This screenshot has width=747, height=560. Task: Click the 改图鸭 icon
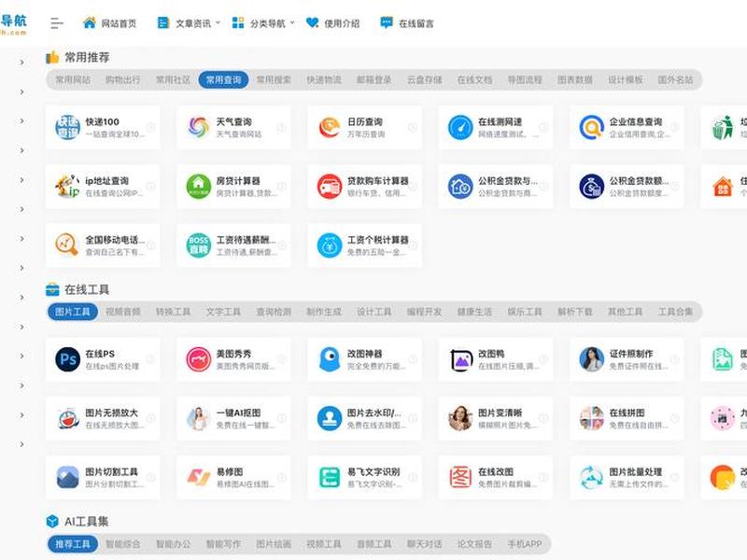point(460,359)
